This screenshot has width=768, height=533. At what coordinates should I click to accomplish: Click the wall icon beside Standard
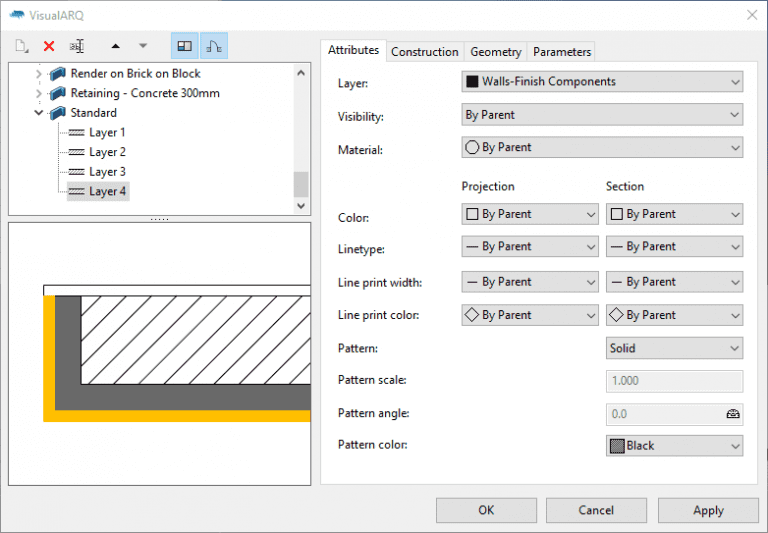(57, 113)
